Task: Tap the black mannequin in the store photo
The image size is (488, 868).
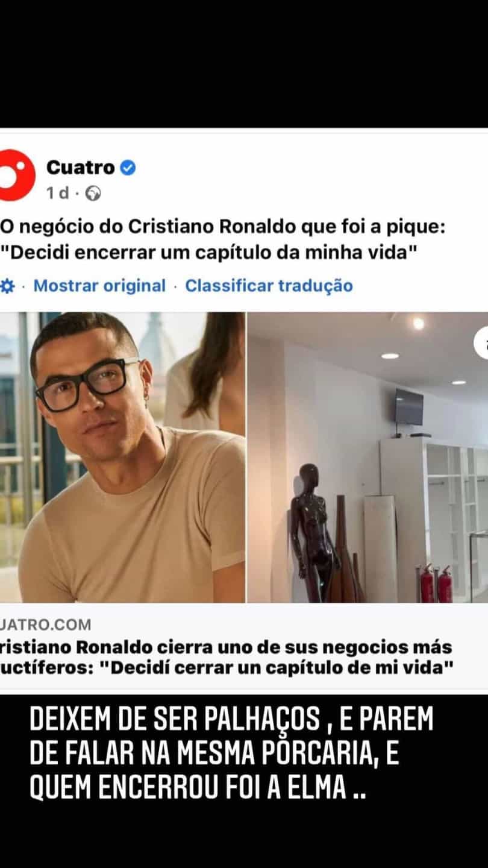Action: (313, 533)
